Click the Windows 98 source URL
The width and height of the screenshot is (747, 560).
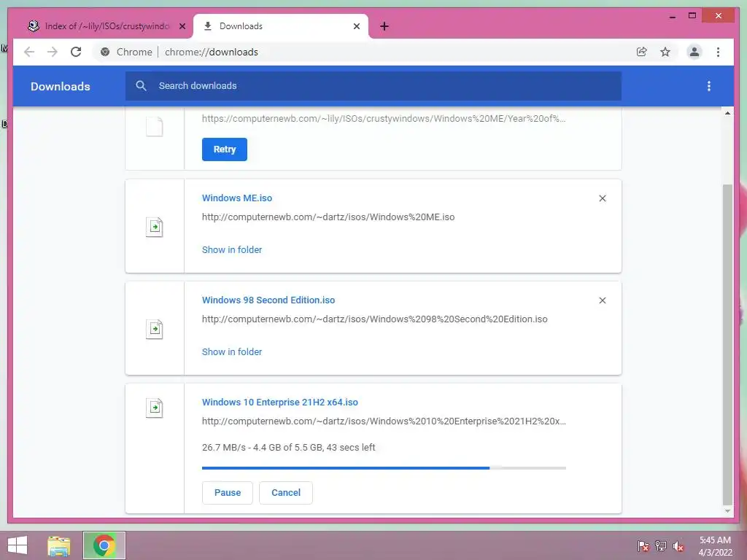coord(374,319)
